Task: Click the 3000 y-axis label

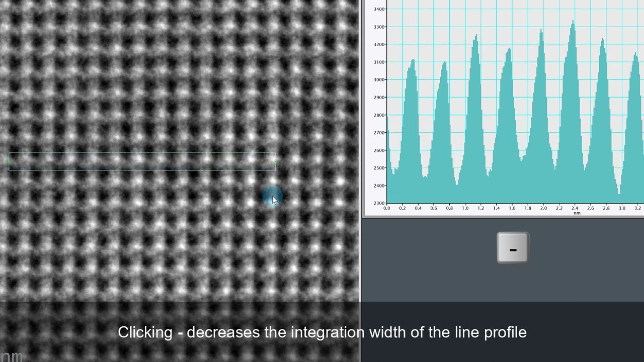Action: point(379,79)
